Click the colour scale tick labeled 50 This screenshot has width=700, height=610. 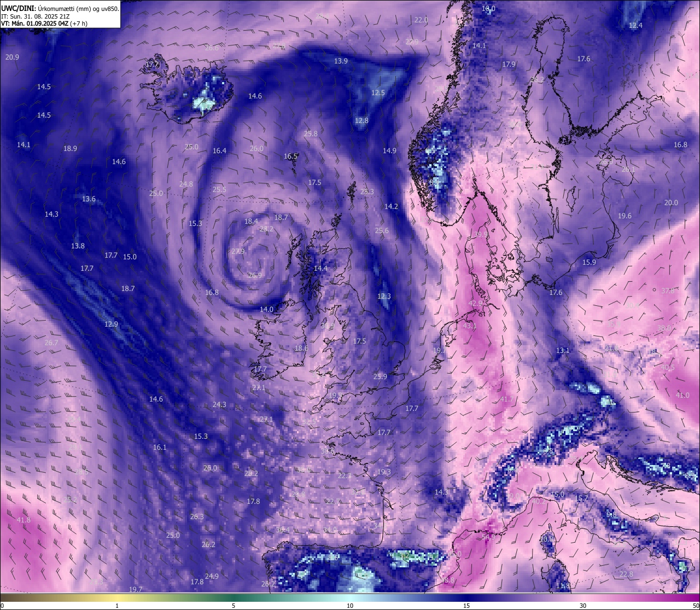(696, 606)
